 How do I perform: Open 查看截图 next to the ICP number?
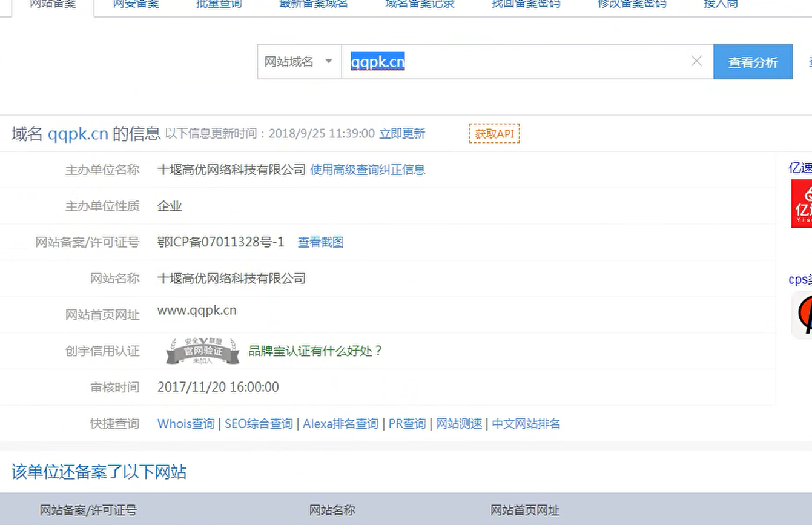(x=320, y=243)
